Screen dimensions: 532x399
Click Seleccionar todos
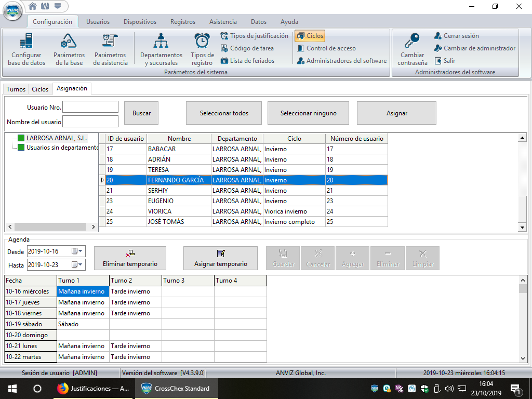[224, 113]
